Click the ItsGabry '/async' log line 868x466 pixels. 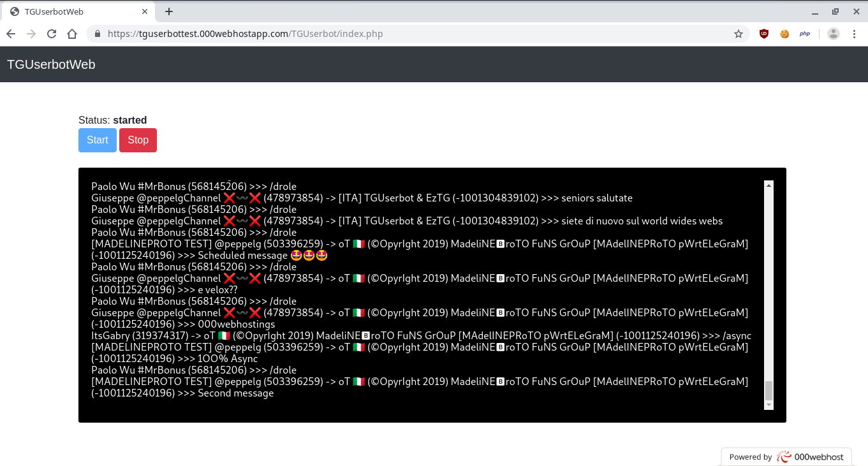click(422, 335)
